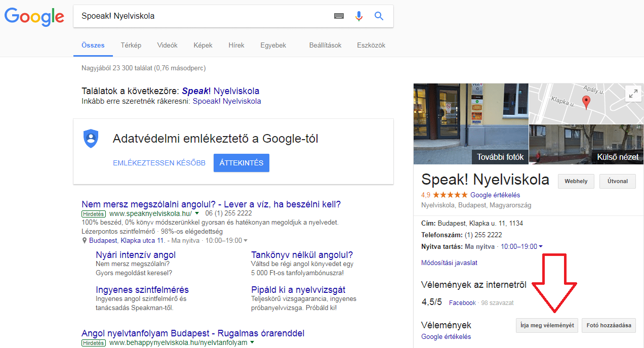Click the panel address 'Budapest, Klapka u. 11, 1134'
644x348 pixels.
point(480,223)
